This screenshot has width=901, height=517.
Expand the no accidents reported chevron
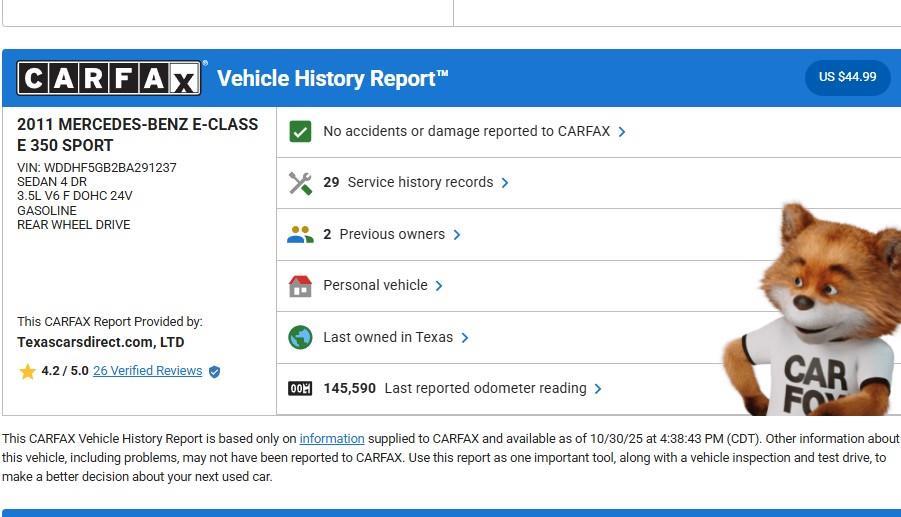pos(622,132)
